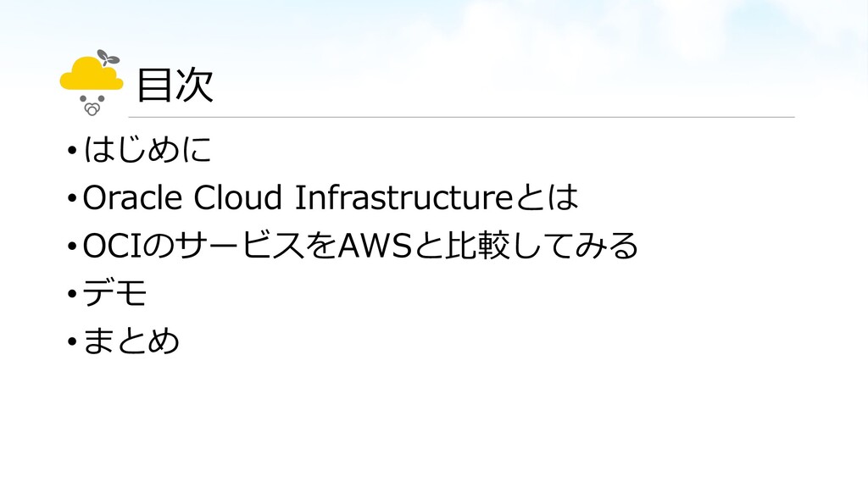
Task: Click the まとめ bullet item
Action: click(131, 341)
